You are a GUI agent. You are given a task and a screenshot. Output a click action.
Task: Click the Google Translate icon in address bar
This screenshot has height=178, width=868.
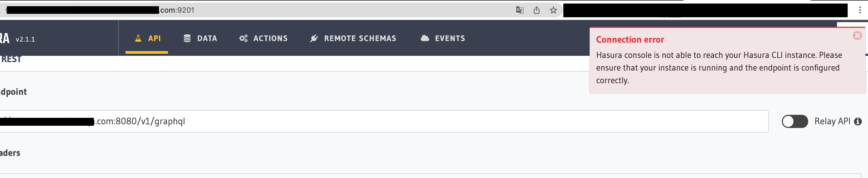click(520, 10)
